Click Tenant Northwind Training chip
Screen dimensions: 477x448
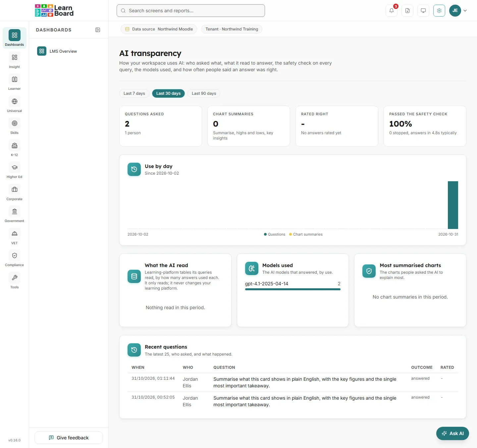[x=232, y=29]
